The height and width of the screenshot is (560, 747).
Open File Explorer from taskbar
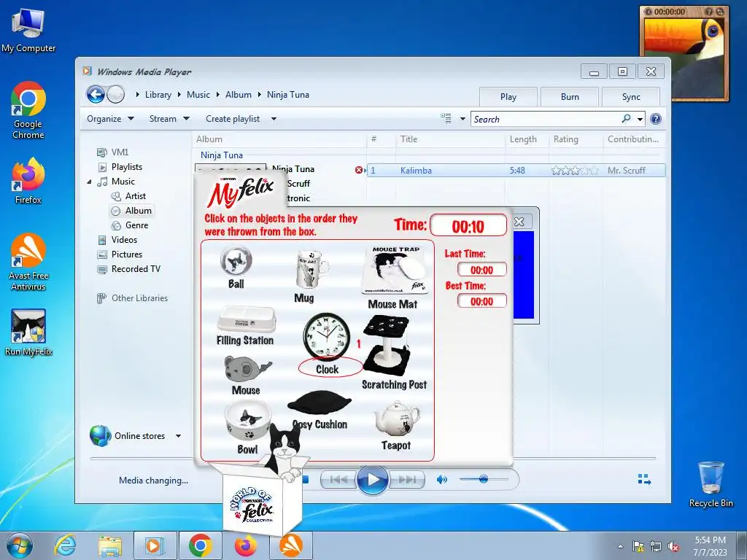(109, 545)
